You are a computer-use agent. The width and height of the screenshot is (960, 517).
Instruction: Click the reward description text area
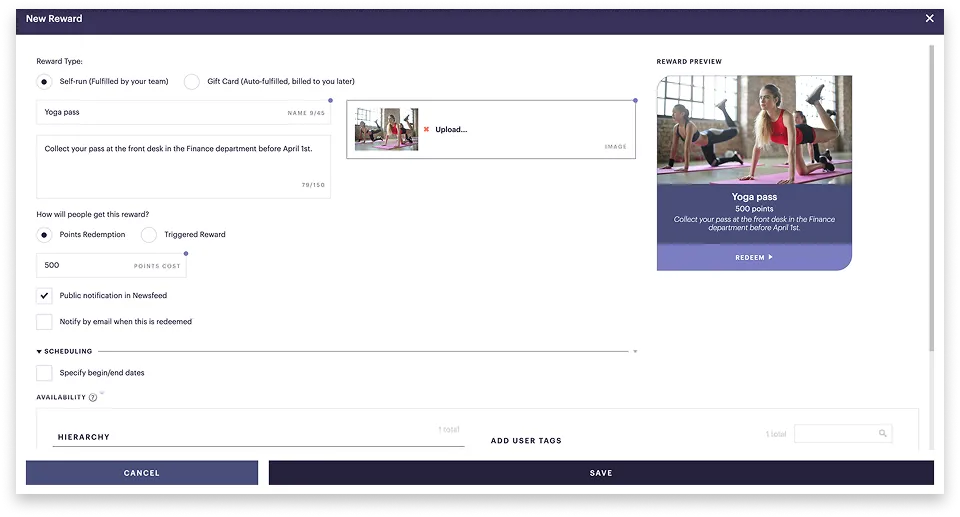[x=184, y=167]
